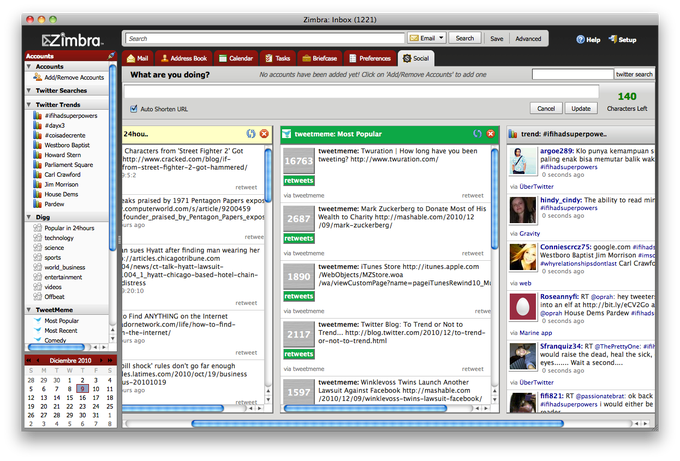Select December 9 in mini calendar
680x461 pixels.
(82, 389)
